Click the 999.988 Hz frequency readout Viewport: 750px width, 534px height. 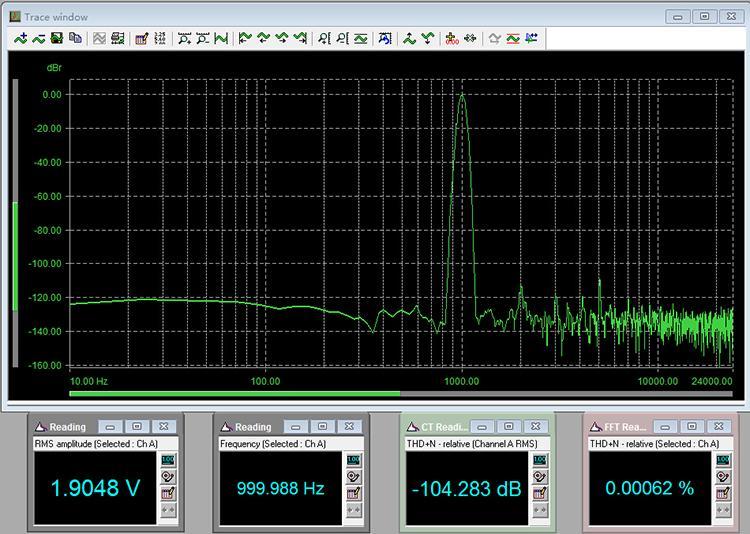(280, 489)
